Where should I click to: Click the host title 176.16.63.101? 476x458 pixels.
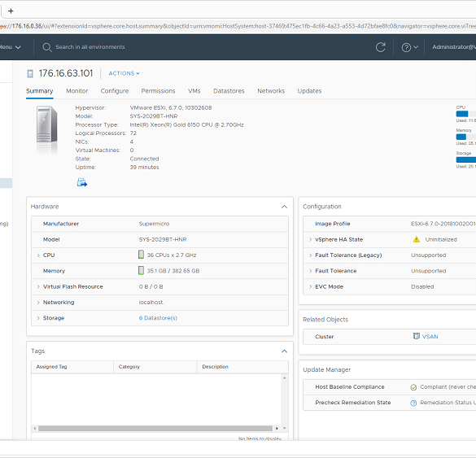(66, 73)
